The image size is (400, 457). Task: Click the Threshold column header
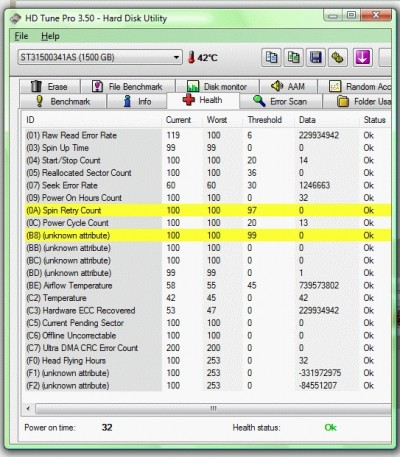269,120
